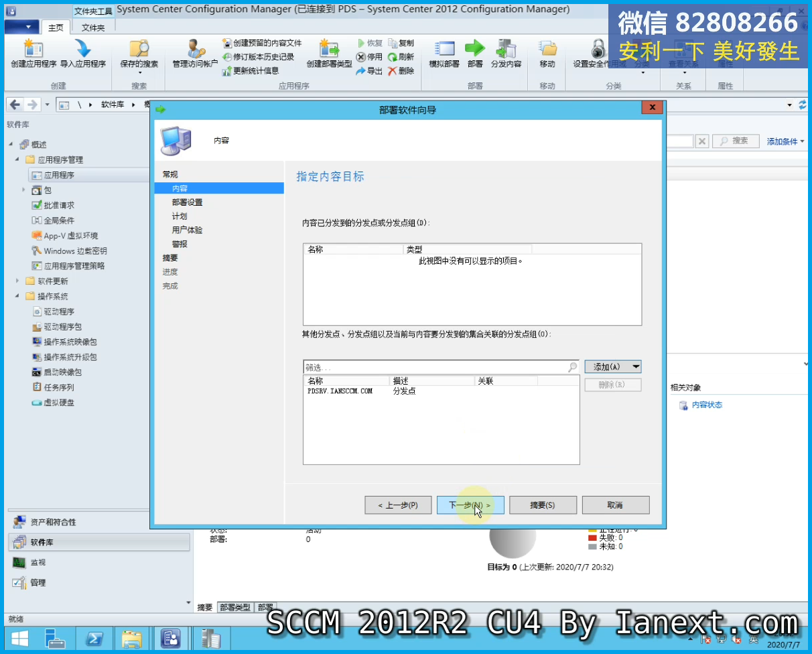Switch to the 部署类型 bottom tab
The height and width of the screenshot is (654, 812).
tap(234, 607)
